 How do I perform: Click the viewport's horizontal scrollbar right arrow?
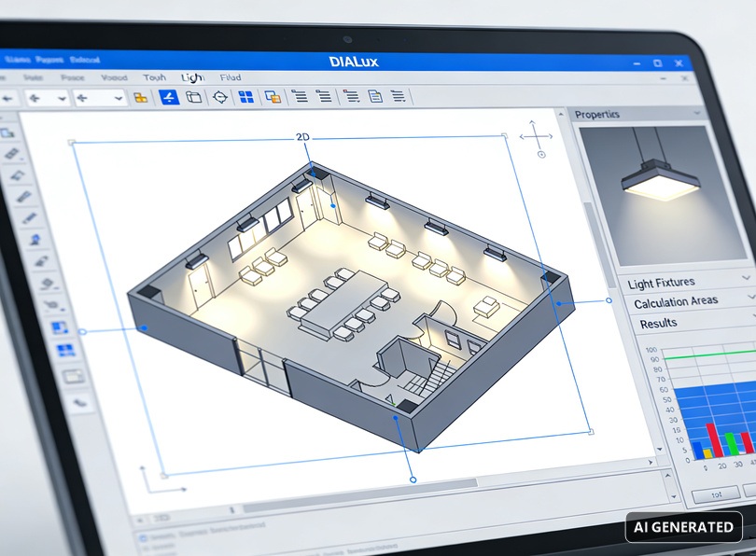[x=651, y=462]
